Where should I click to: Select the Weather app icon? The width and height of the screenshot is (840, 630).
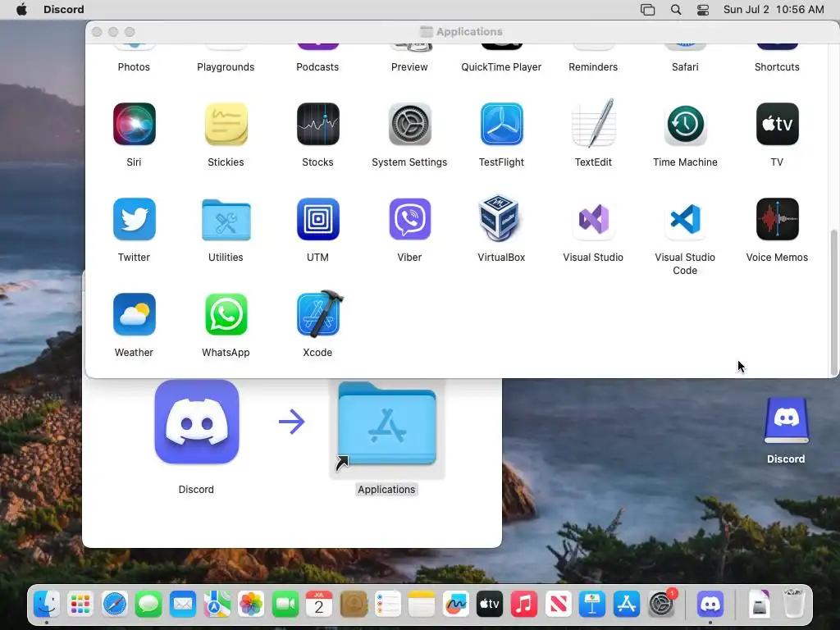coord(134,314)
